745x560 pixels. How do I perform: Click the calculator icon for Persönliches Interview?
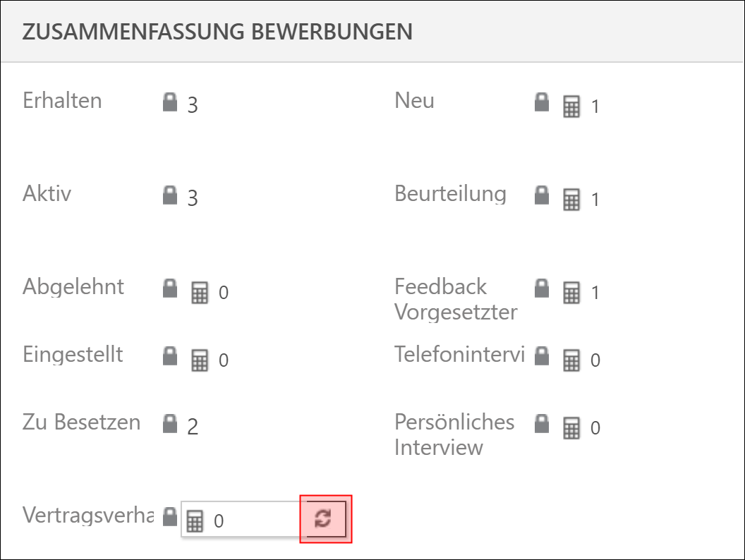(x=571, y=428)
